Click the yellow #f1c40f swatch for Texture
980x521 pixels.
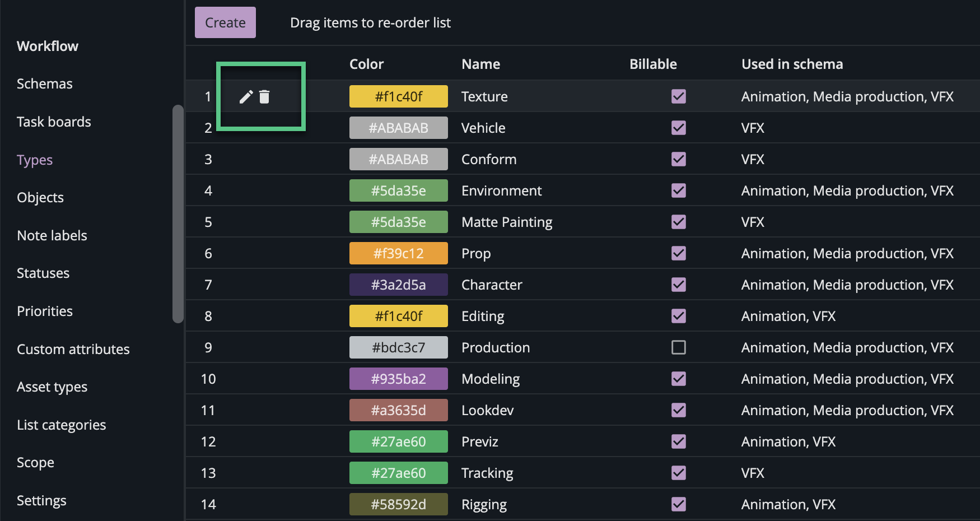pyautogui.click(x=398, y=96)
